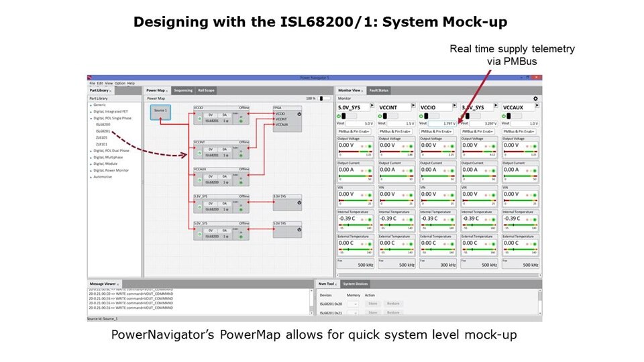Open PMBus & Pin Enable dropdown for VCCAUX
This screenshot has width=644, height=362.
click(x=519, y=131)
